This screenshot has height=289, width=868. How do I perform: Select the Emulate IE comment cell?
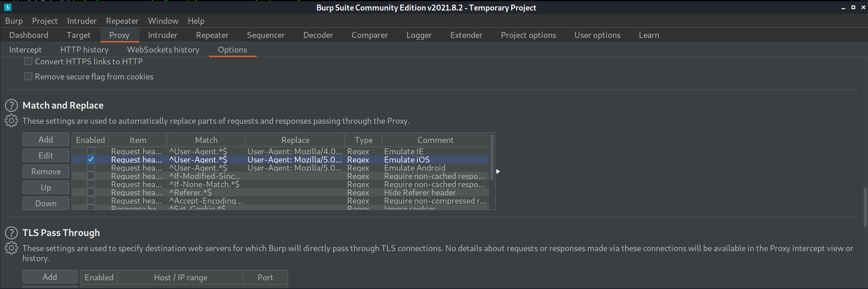pyautogui.click(x=436, y=151)
